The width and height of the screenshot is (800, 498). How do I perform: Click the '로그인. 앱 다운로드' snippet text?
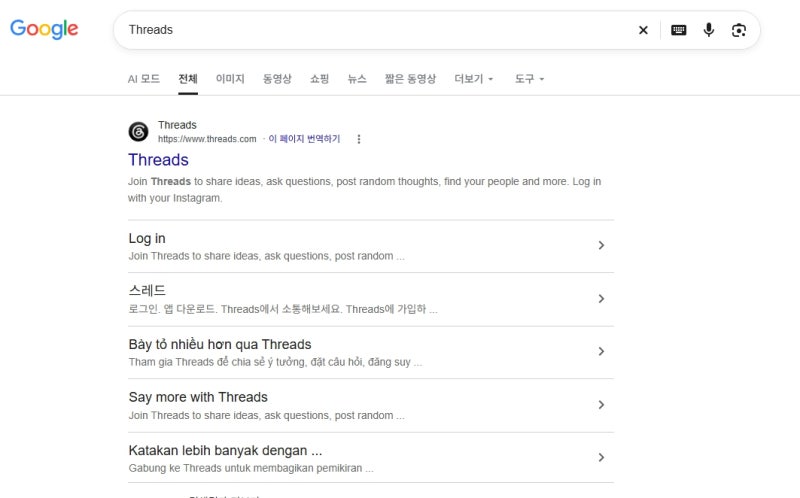pyautogui.click(x=283, y=309)
